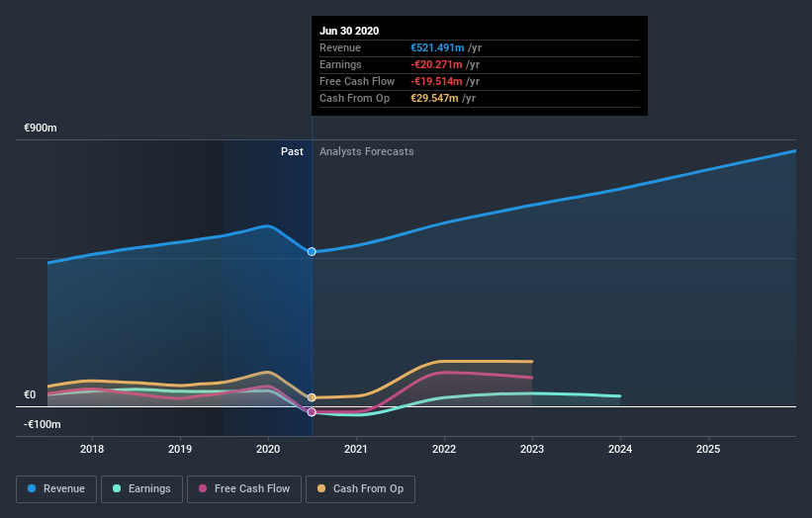The height and width of the screenshot is (518, 812).
Task: Click the Revenue row label in tooltip
Action: pyautogui.click(x=340, y=47)
